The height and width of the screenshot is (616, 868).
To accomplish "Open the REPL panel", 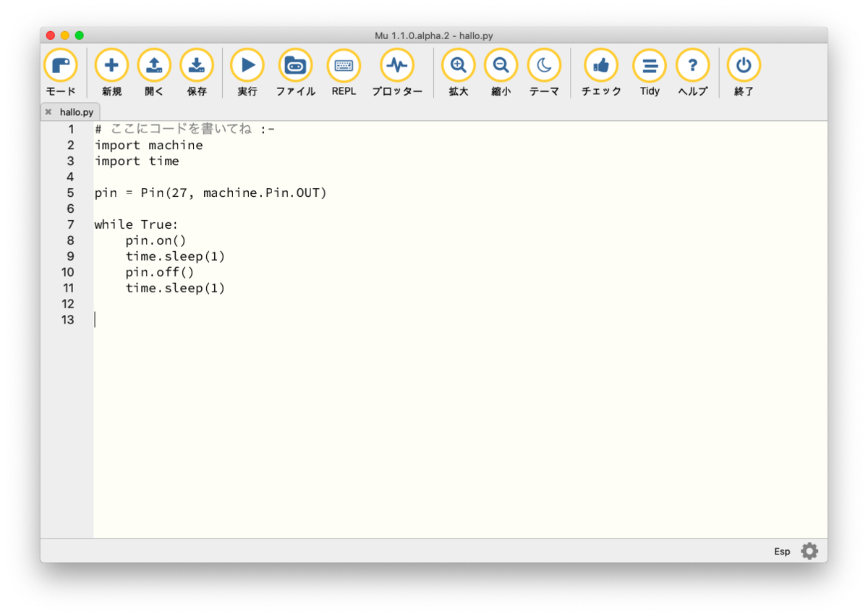I will pos(344,73).
